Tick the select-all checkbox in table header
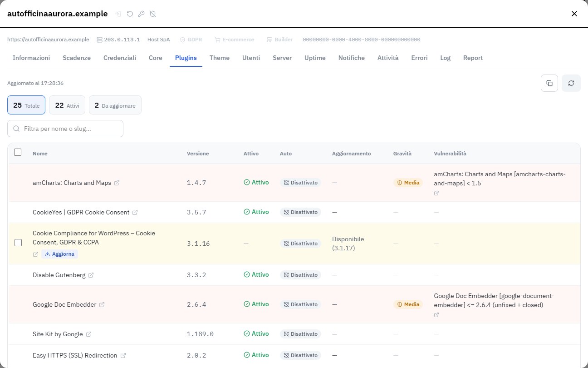The height and width of the screenshot is (368, 588). click(x=18, y=152)
